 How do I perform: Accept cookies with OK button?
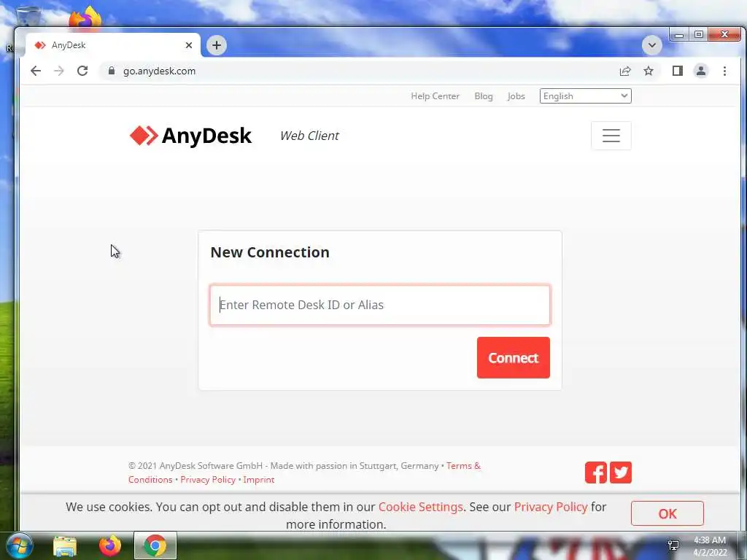667,513
